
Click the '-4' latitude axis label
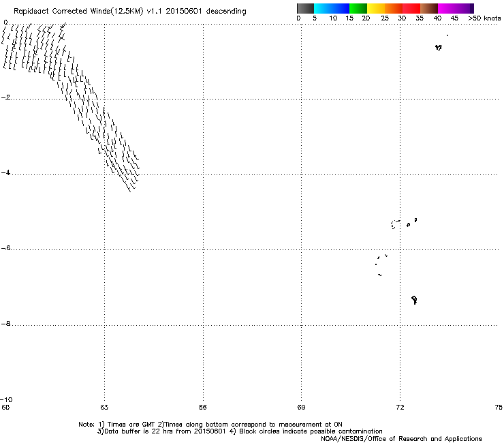click(5, 172)
